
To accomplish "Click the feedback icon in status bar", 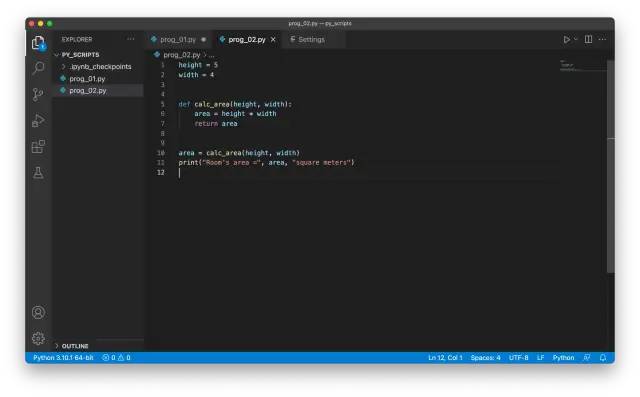I will [587, 358].
